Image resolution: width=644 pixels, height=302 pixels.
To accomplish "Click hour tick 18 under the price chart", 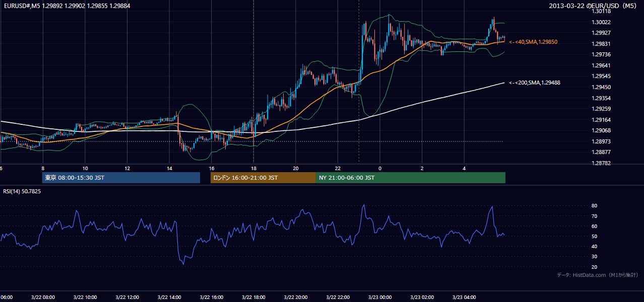I will [253, 168].
